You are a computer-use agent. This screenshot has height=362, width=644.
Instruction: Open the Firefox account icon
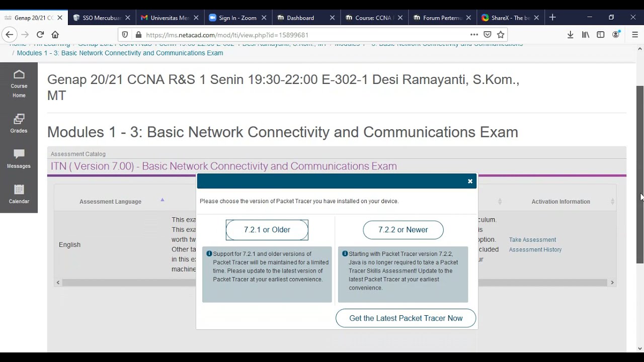tap(616, 35)
